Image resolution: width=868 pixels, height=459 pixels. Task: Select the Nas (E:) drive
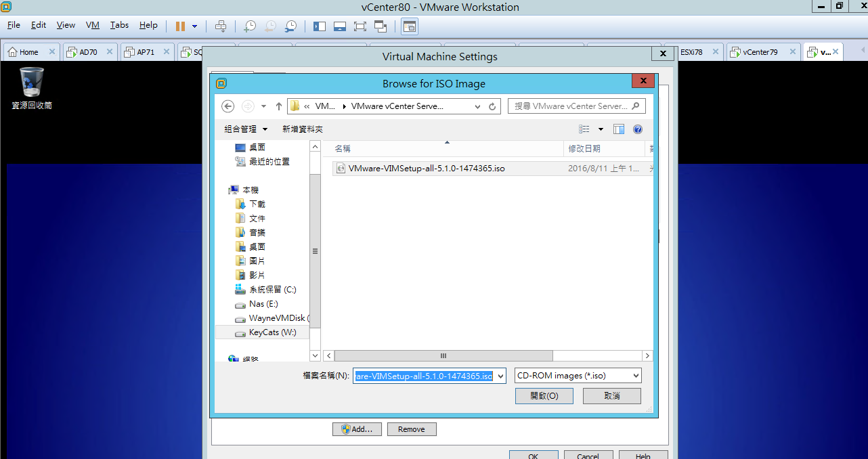pos(257,304)
